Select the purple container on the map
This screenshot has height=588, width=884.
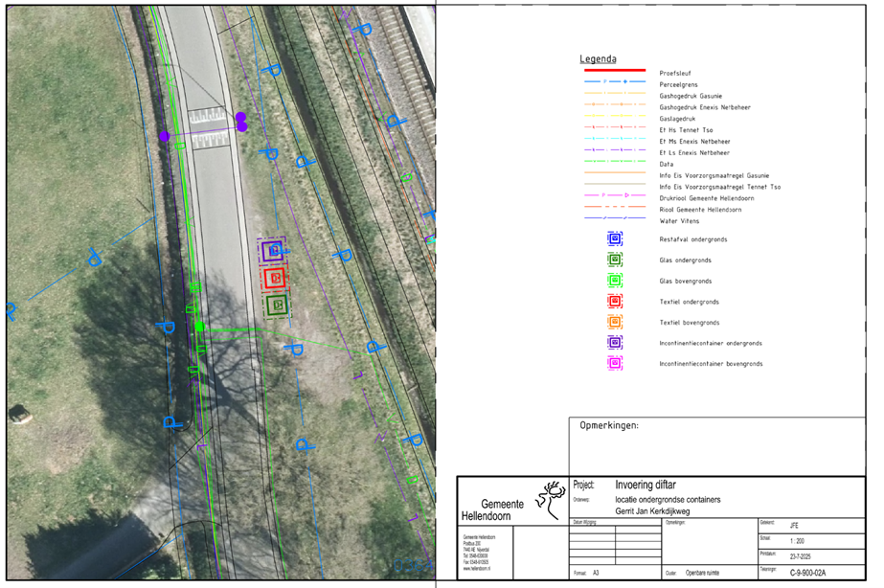point(274,252)
